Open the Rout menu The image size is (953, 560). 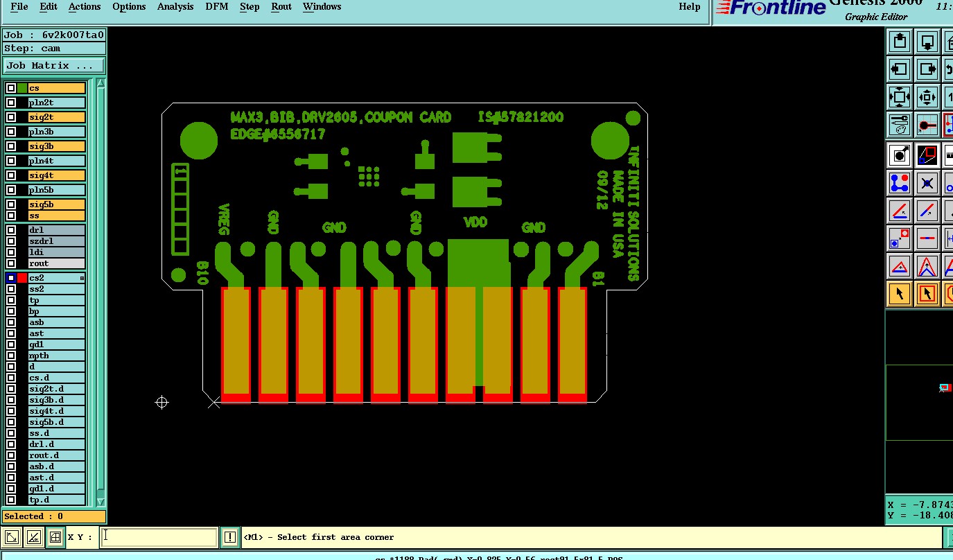(x=281, y=7)
